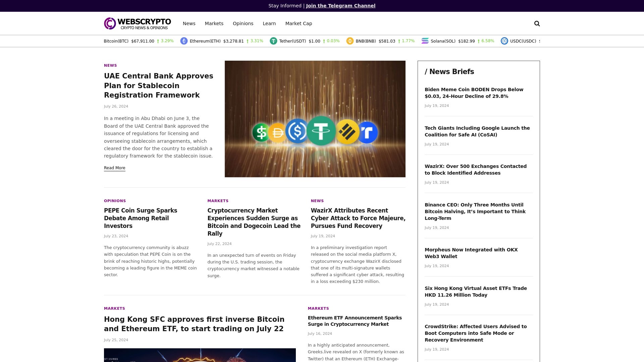
Task: Open Ethereum ETF Announcement article
Action: pyautogui.click(x=355, y=321)
